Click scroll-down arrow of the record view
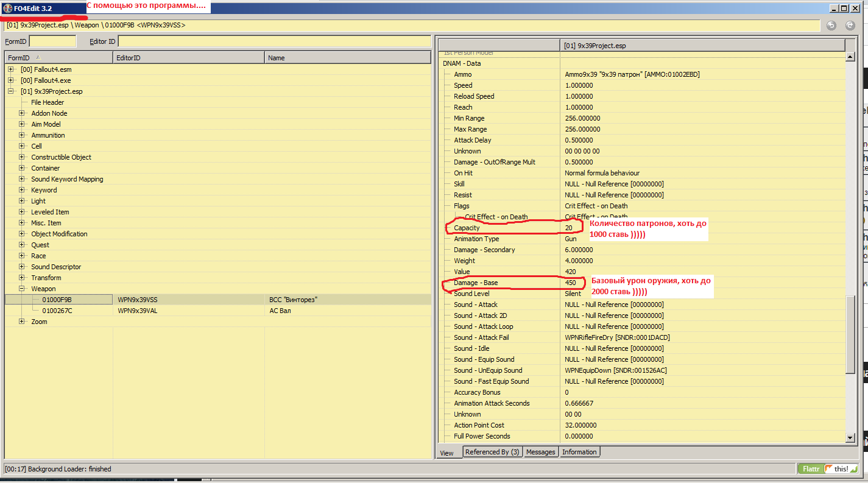The height and width of the screenshot is (483, 868). pyautogui.click(x=850, y=437)
